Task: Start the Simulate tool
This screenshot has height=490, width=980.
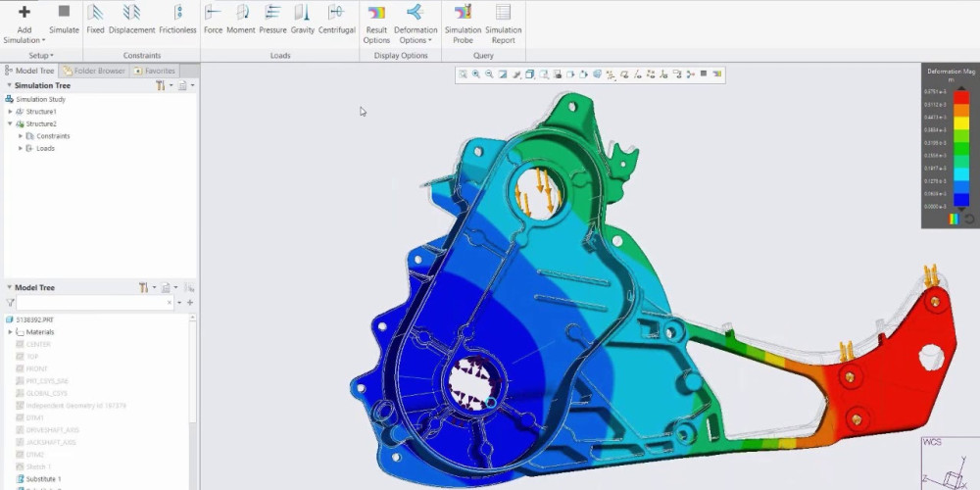Action: click(x=64, y=20)
